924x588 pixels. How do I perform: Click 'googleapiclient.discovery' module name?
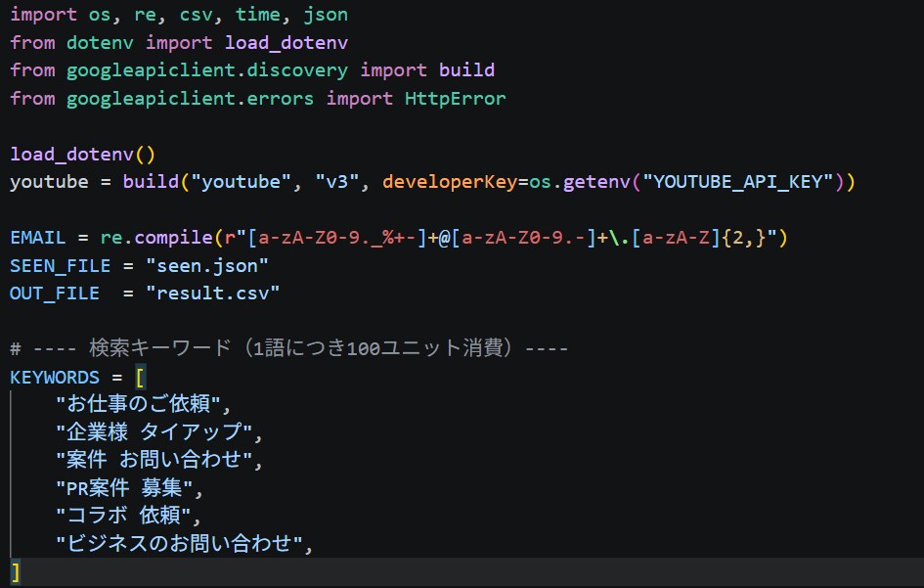pos(207,70)
